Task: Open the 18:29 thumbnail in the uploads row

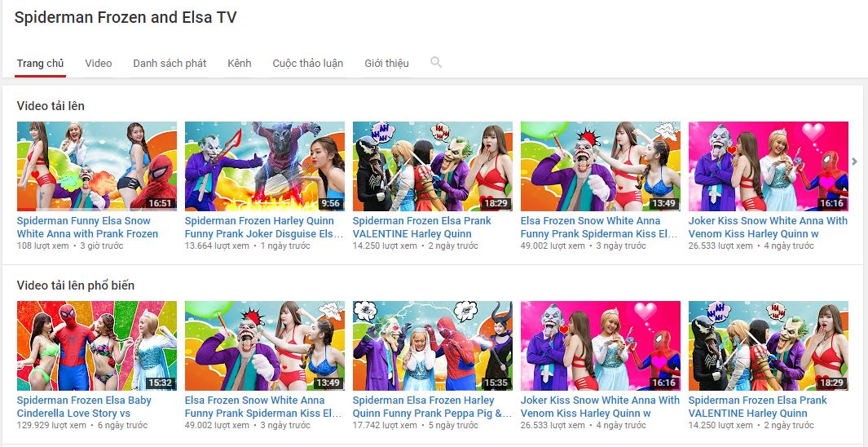Action: [433, 166]
